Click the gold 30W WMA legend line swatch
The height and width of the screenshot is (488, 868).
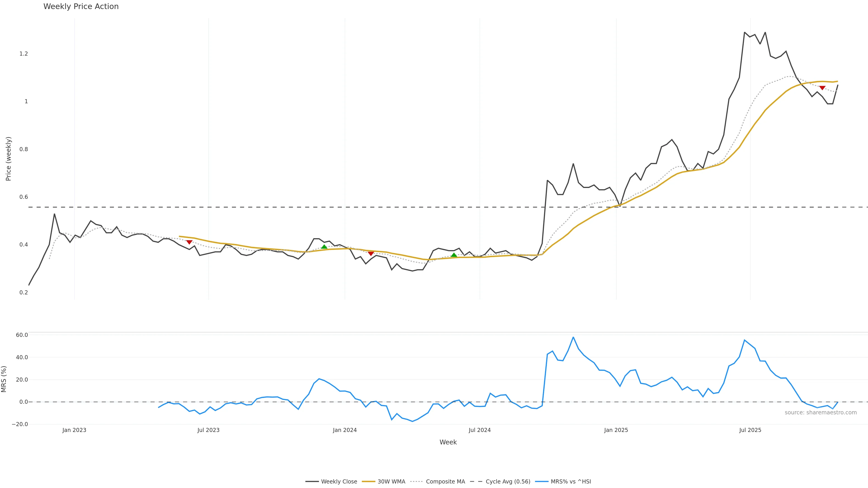click(x=368, y=482)
